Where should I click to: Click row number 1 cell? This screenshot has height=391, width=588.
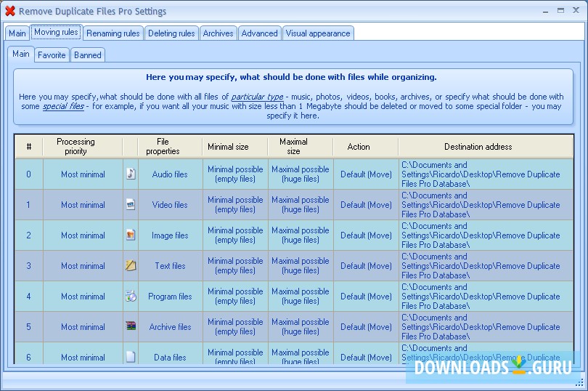click(29, 205)
